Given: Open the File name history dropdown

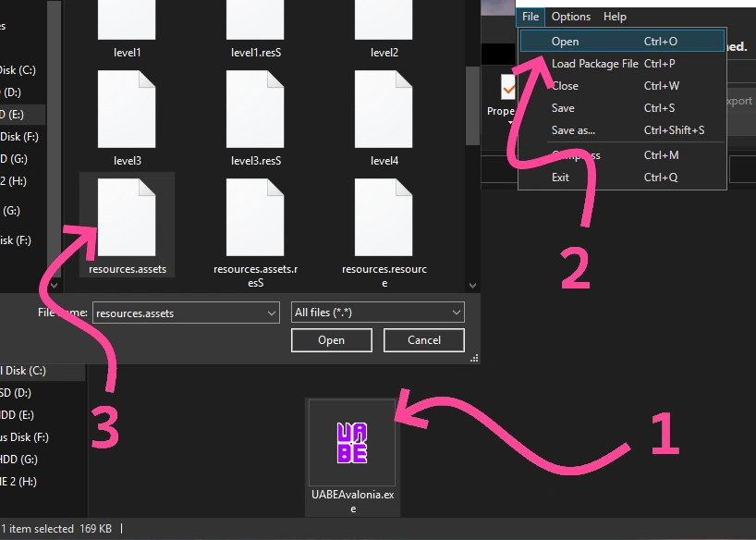Looking at the screenshot, I should point(271,313).
